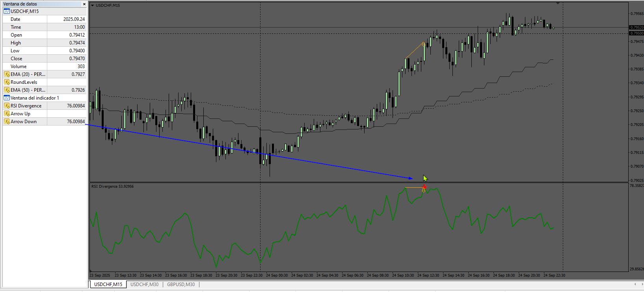This screenshot has width=644, height=292.
Task: Click the 0.79520 current price label
Action: (x=637, y=28)
